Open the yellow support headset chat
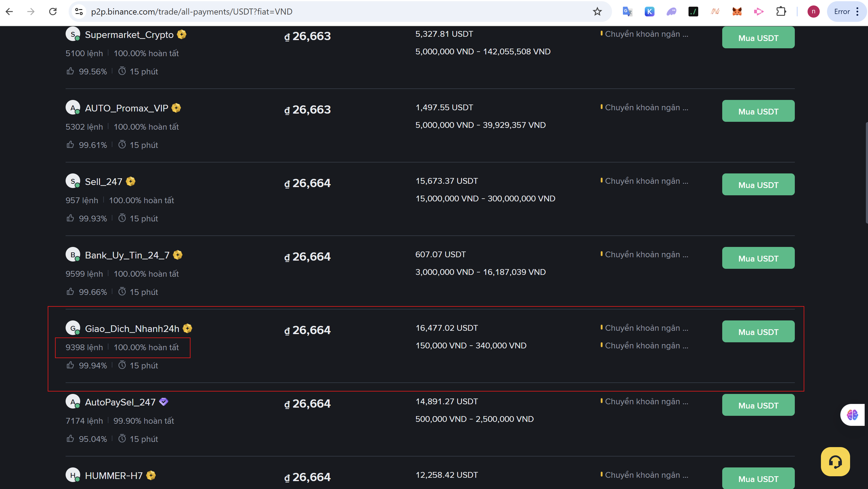 pos(835,461)
